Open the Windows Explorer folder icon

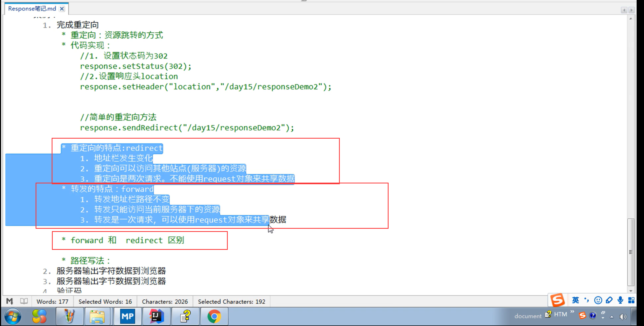click(x=97, y=316)
